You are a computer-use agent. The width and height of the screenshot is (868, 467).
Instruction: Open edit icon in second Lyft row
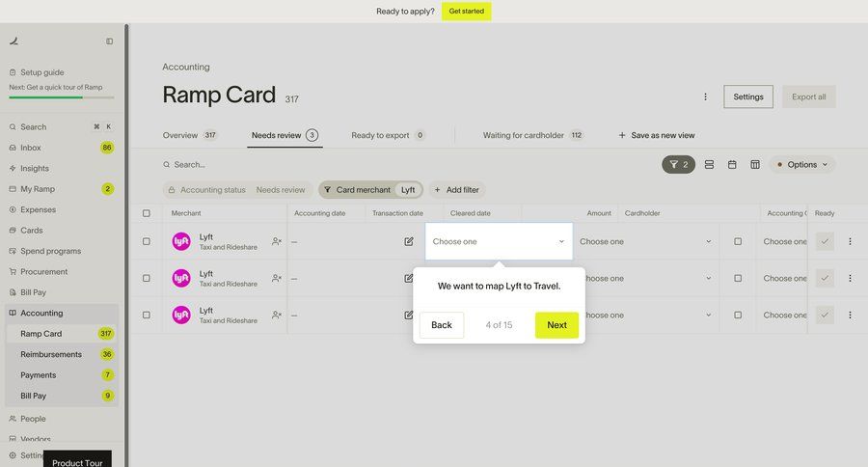pos(409,278)
